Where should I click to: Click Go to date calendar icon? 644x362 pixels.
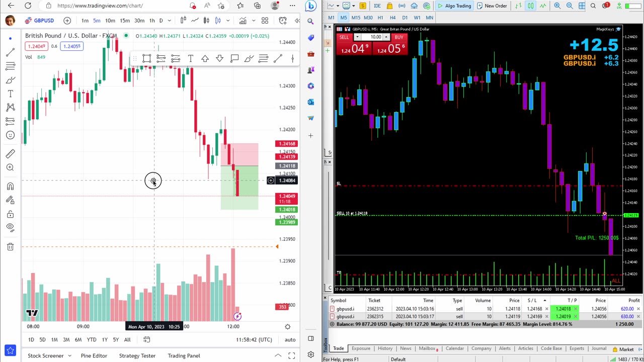(x=146, y=339)
